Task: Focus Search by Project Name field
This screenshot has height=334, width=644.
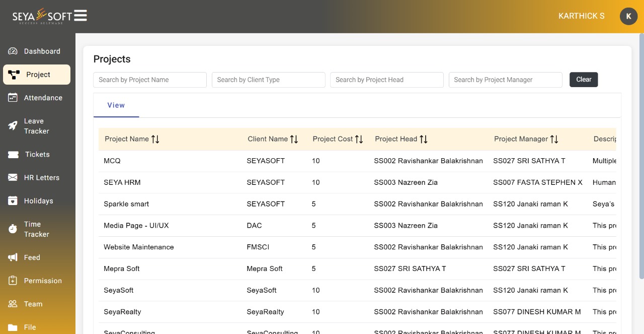Action: pyautogui.click(x=150, y=80)
